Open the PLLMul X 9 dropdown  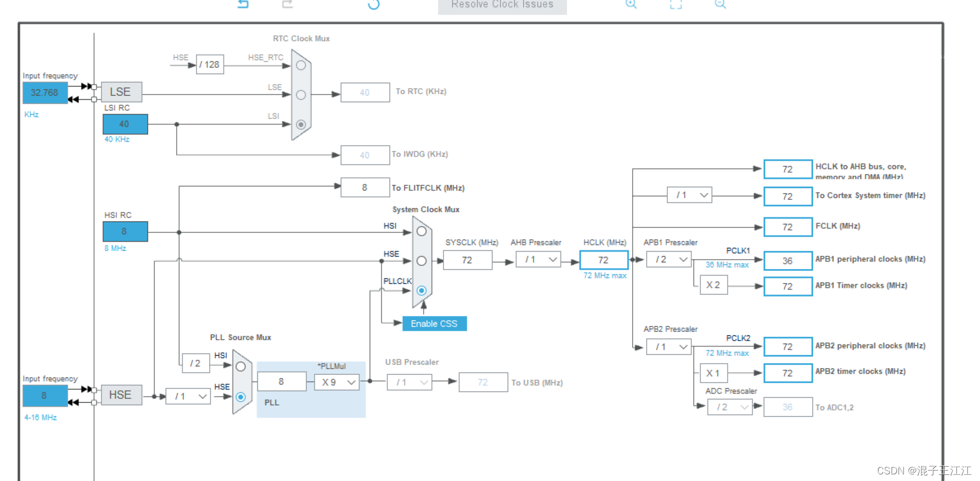(337, 382)
